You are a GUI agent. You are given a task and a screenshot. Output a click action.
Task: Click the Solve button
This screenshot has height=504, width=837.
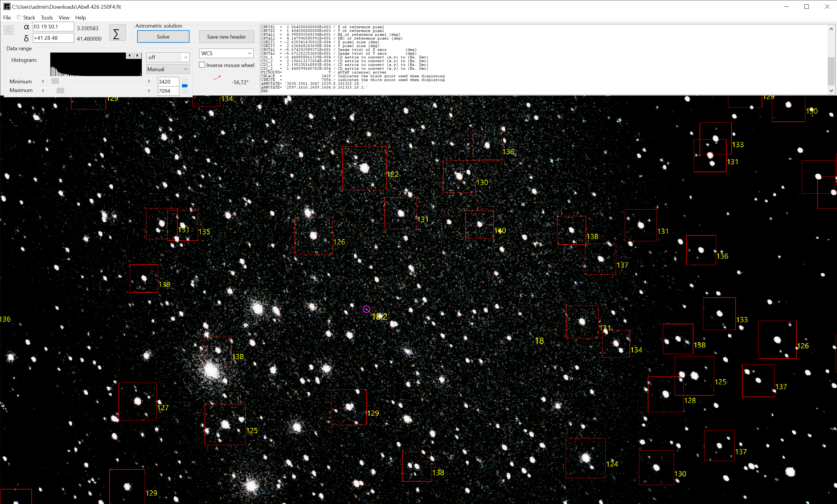coord(163,37)
